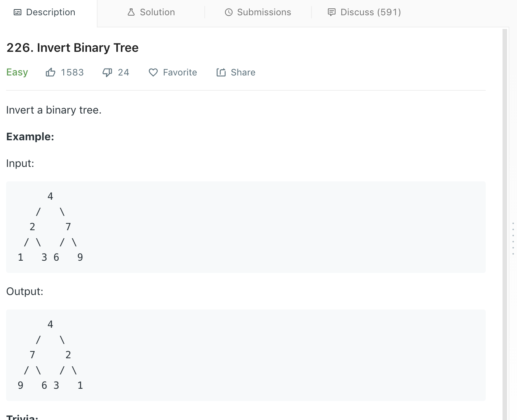This screenshot has width=517, height=420.
Task: Click the title 226. Invert Binary Tree
Action: (72, 48)
